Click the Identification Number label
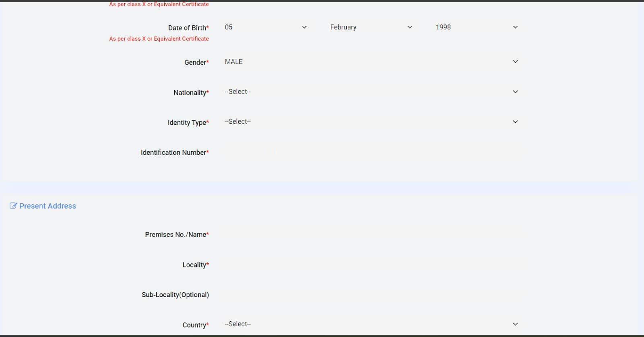644x337 pixels. tap(175, 152)
